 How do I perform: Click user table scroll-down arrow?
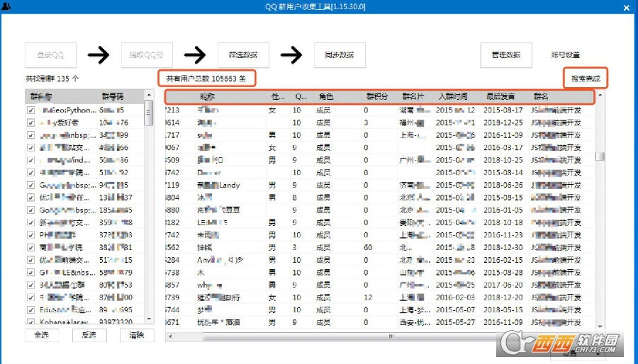(600, 326)
